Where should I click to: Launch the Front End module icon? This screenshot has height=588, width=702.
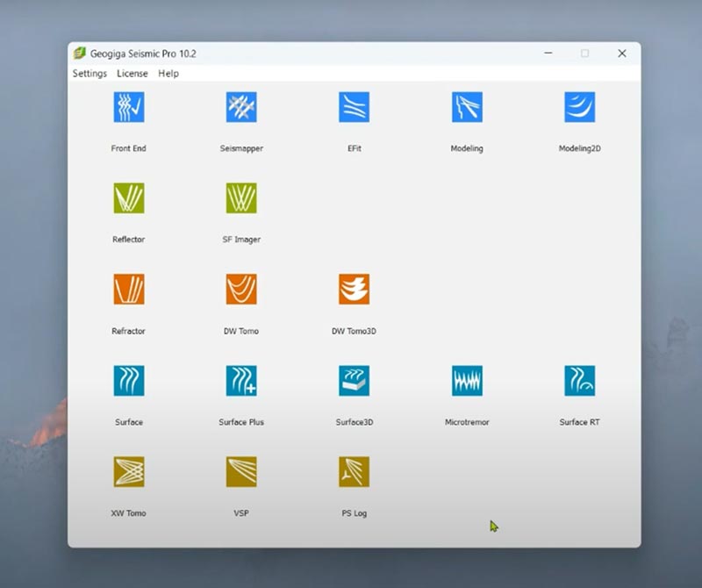coord(129,107)
